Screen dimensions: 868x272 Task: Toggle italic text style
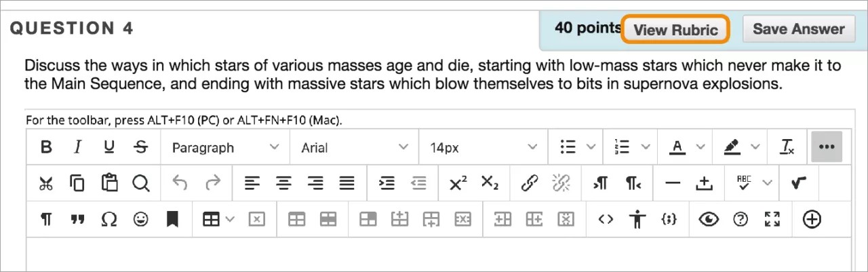tap(77, 147)
